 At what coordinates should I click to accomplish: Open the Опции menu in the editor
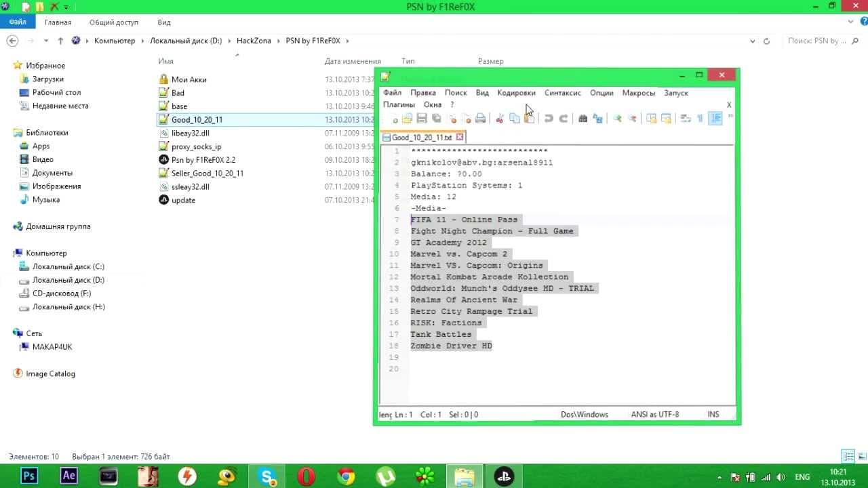pyautogui.click(x=601, y=93)
